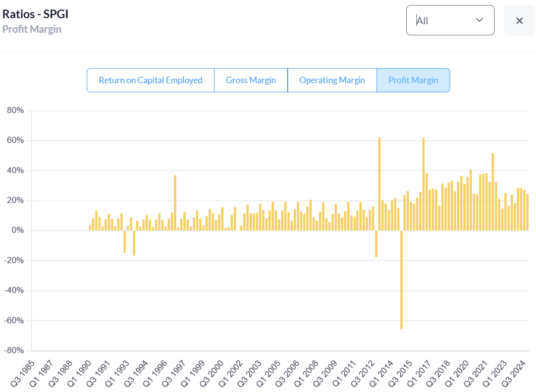Click the Q1 2008 x-axis label
The height and width of the screenshot is (392, 536).
pyautogui.click(x=306, y=373)
